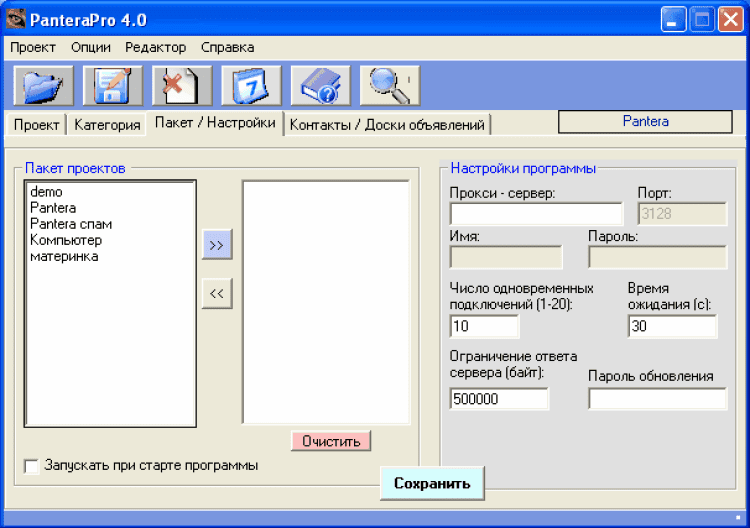Minimize the PanteraPro window
750x528 pixels.
(x=673, y=20)
